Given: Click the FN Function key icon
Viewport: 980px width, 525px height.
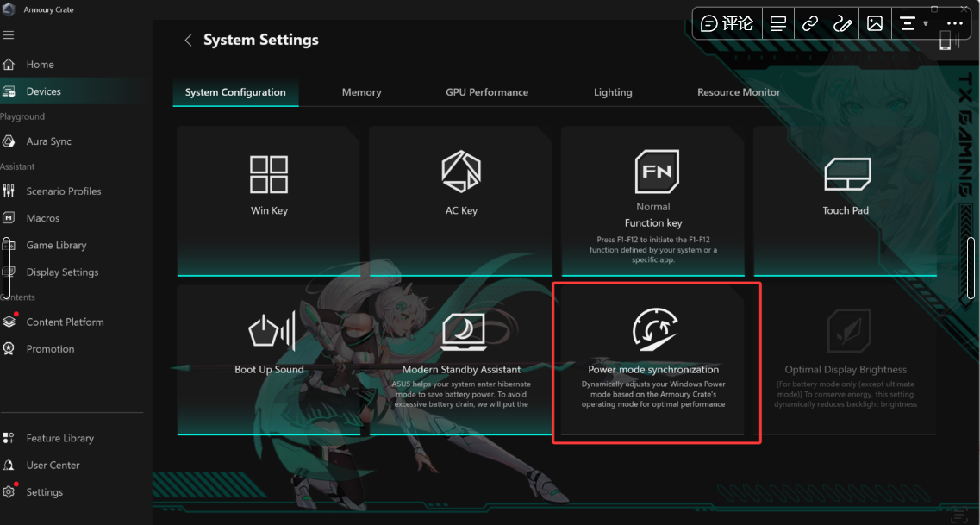Looking at the screenshot, I should [x=657, y=172].
